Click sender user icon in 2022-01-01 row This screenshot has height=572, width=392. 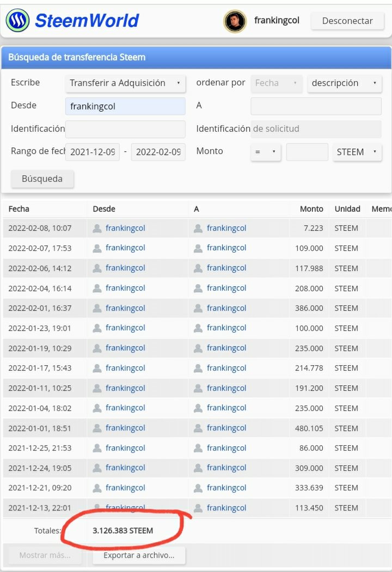(x=97, y=428)
